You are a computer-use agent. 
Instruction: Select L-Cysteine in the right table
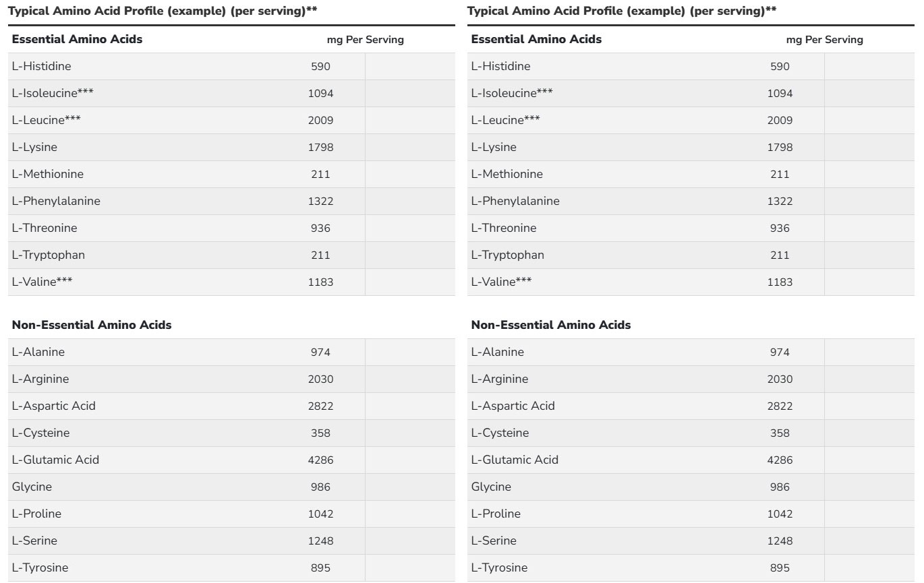coord(500,433)
